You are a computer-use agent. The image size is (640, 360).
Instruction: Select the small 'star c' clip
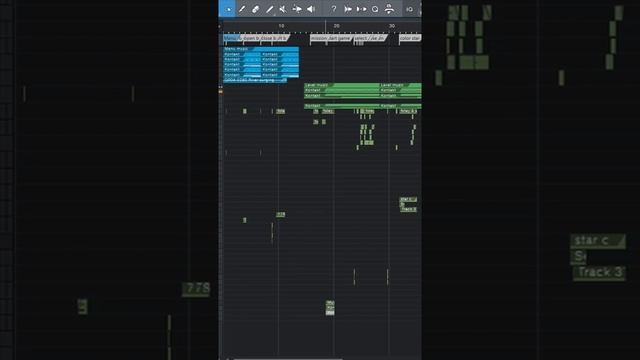[408, 199]
